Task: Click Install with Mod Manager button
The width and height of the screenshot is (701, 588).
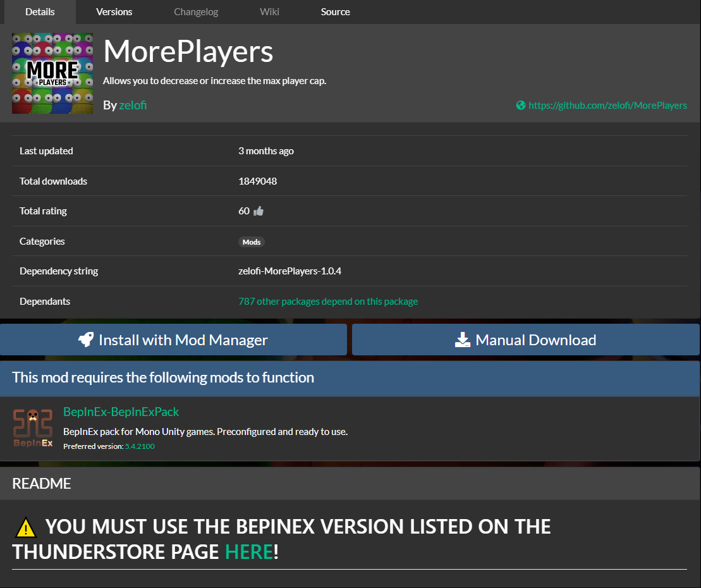Action: click(x=173, y=340)
